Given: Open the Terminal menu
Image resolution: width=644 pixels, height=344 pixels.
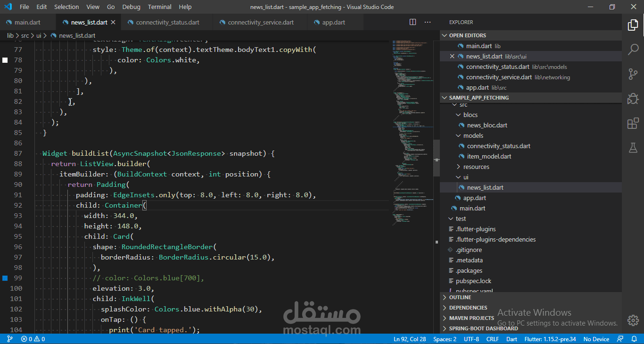Looking at the screenshot, I should click(x=160, y=7).
